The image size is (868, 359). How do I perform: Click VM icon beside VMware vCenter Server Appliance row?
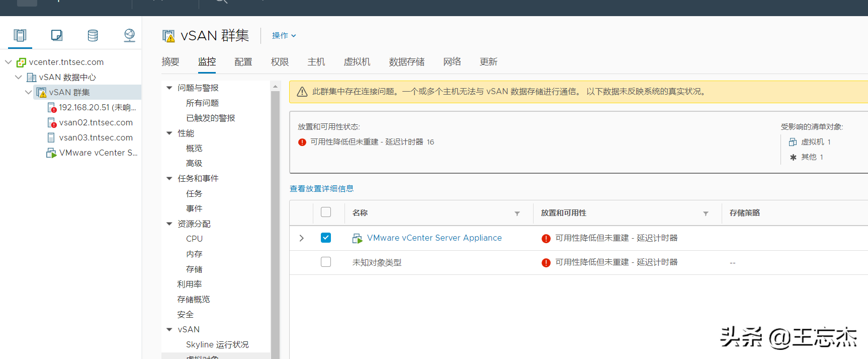[x=357, y=238]
